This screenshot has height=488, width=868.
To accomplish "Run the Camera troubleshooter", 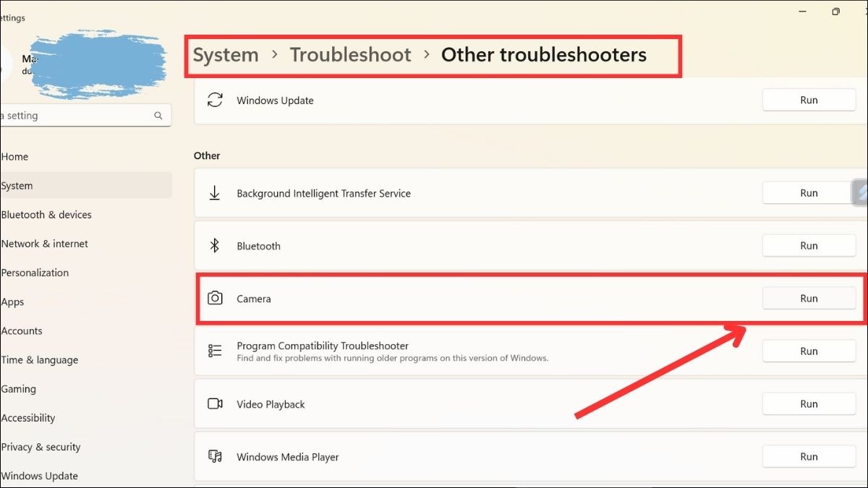I will point(809,299).
